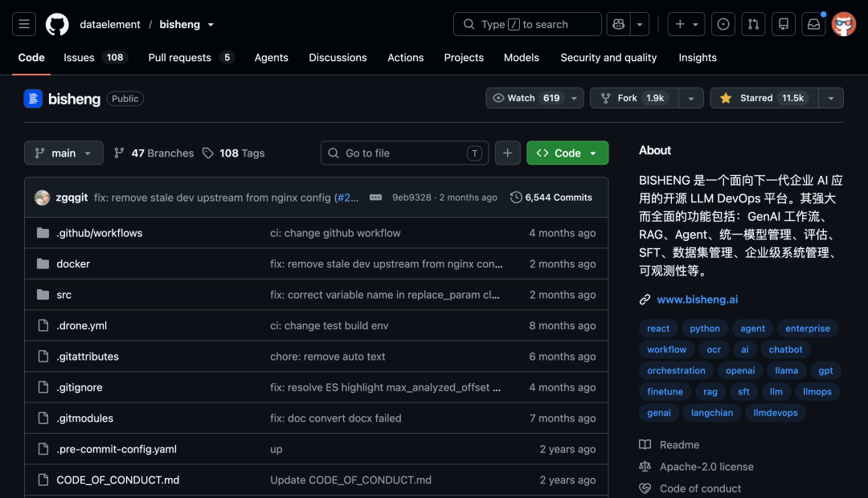
Task: Open the Copilot chat icon
Action: pos(618,24)
